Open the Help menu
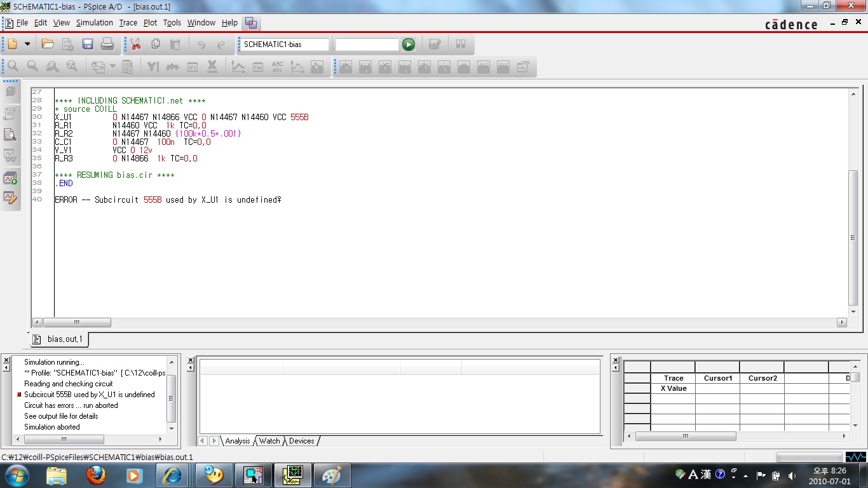The image size is (868, 488). point(229,22)
